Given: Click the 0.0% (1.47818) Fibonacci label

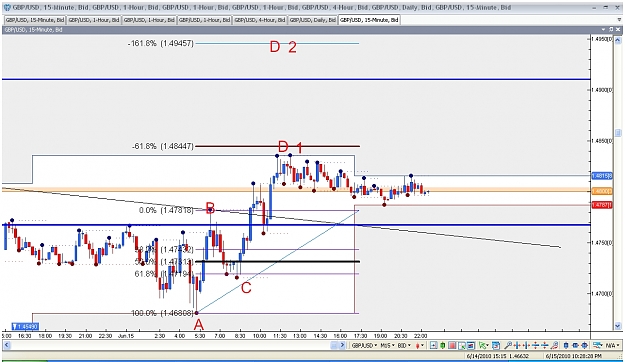Looking at the screenshot, I should (166, 210).
